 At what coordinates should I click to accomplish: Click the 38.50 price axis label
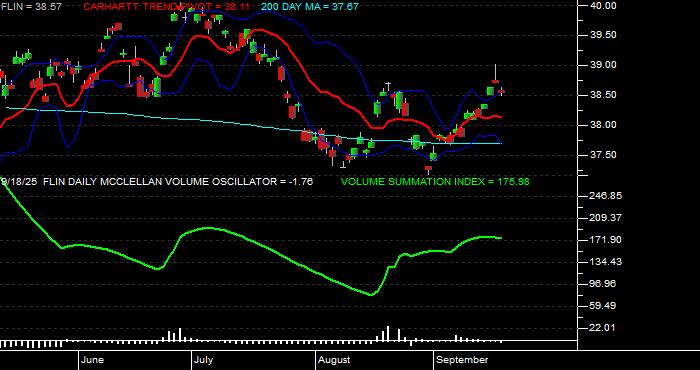pyautogui.click(x=603, y=95)
